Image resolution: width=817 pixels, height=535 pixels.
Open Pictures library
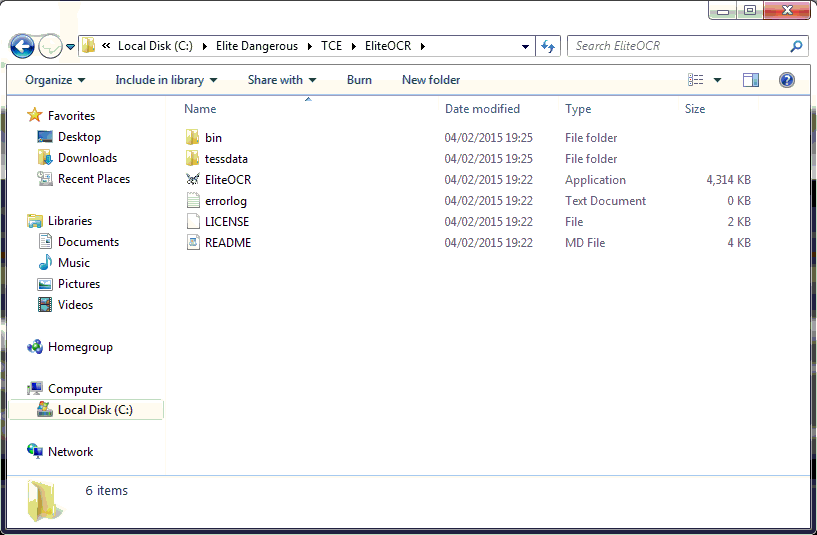(79, 284)
